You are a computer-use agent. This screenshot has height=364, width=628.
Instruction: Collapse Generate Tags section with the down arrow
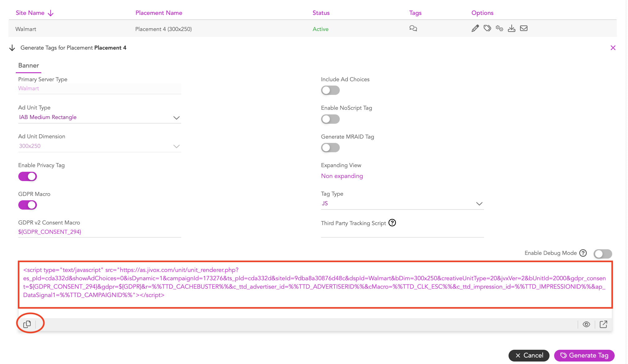pyautogui.click(x=12, y=48)
